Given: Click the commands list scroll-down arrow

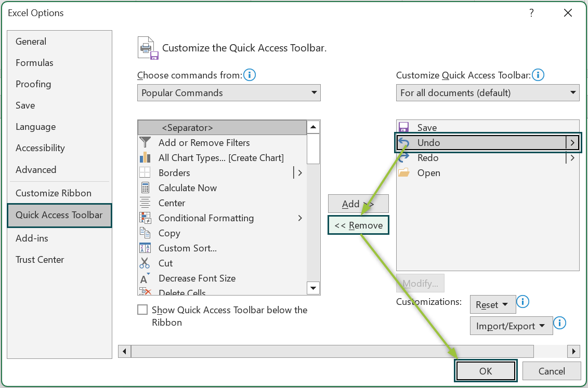Looking at the screenshot, I should click(x=313, y=288).
